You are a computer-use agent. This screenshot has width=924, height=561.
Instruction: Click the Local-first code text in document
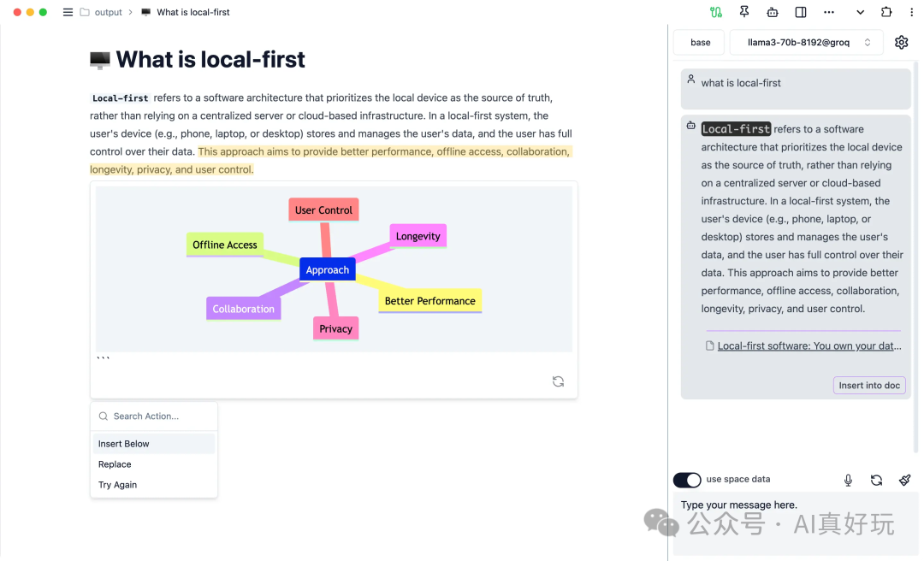point(121,98)
